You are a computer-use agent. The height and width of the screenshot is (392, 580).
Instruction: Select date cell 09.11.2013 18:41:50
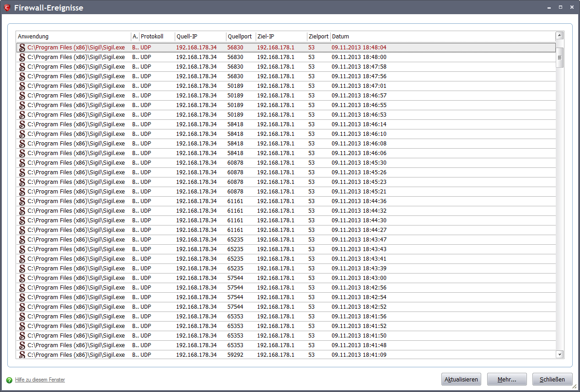click(x=359, y=336)
